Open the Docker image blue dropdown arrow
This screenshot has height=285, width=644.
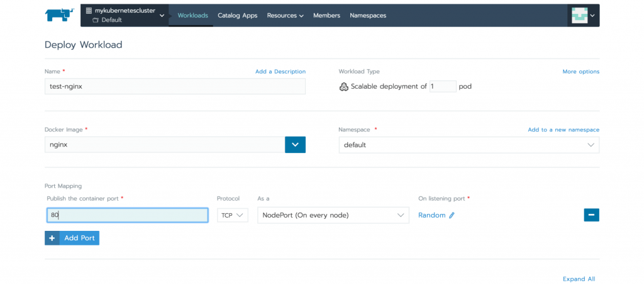click(x=295, y=145)
